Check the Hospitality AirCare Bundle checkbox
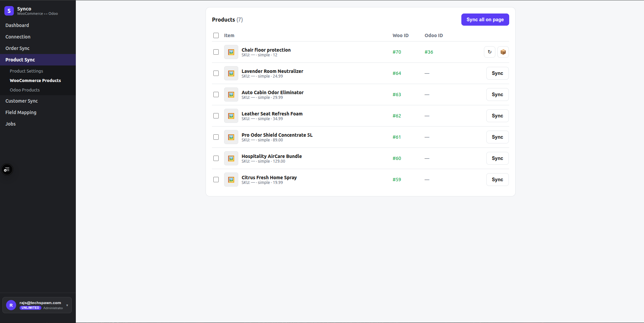The image size is (644, 323). (216, 158)
